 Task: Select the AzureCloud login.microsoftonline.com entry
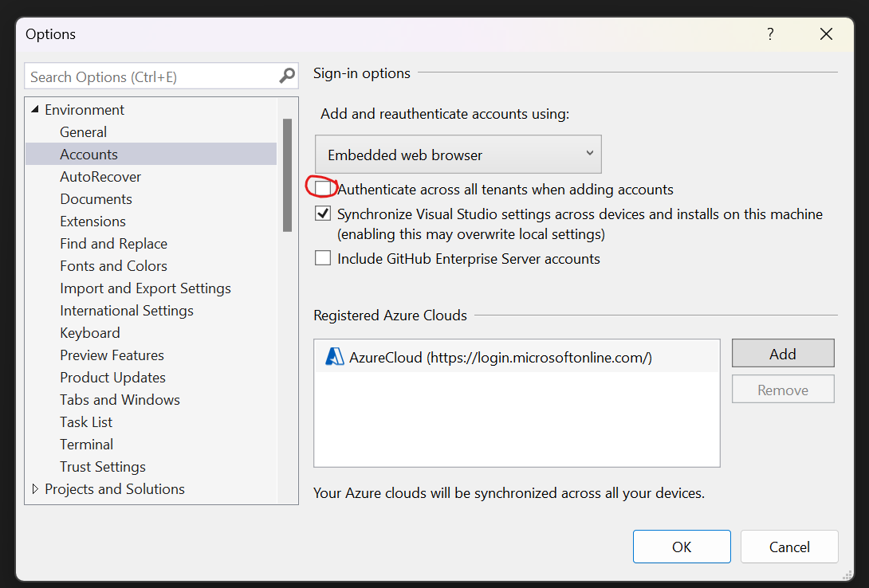point(517,358)
